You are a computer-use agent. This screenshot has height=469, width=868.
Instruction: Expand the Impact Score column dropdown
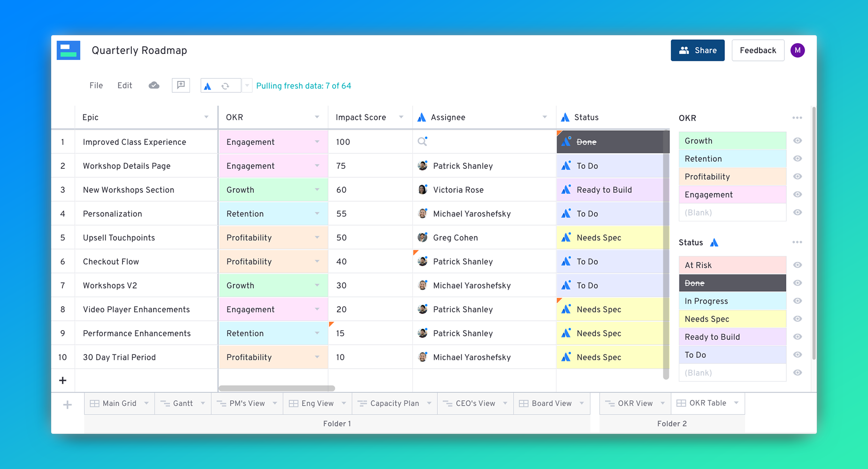coord(401,117)
